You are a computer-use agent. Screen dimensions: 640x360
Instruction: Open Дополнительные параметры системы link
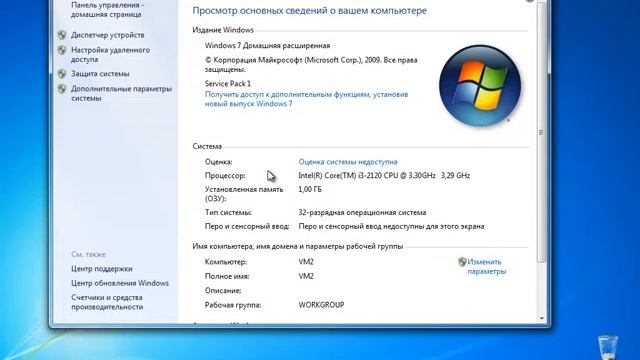122,93
